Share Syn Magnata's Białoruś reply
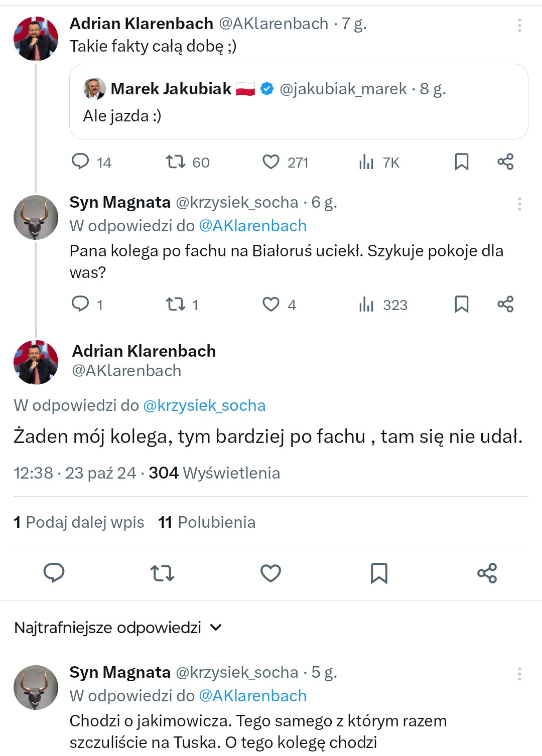Image resolution: width=542 pixels, height=756 pixels. click(x=505, y=305)
